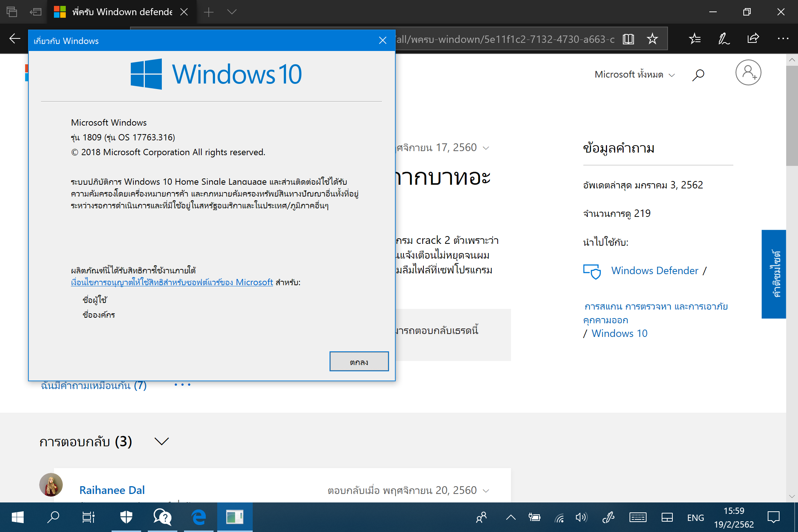
Task: Open Windows Security shield in taskbar
Action: pyautogui.click(x=126, y=517)
